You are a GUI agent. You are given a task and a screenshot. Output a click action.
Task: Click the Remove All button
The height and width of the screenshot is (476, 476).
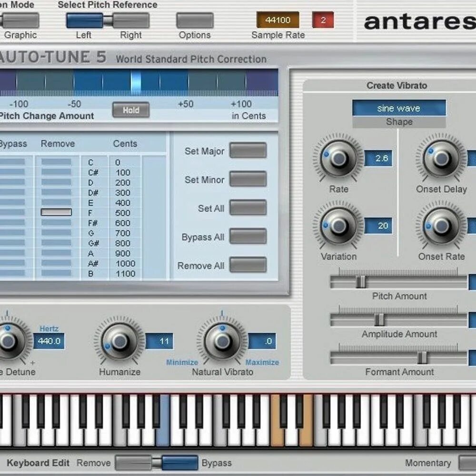[248, 265]
